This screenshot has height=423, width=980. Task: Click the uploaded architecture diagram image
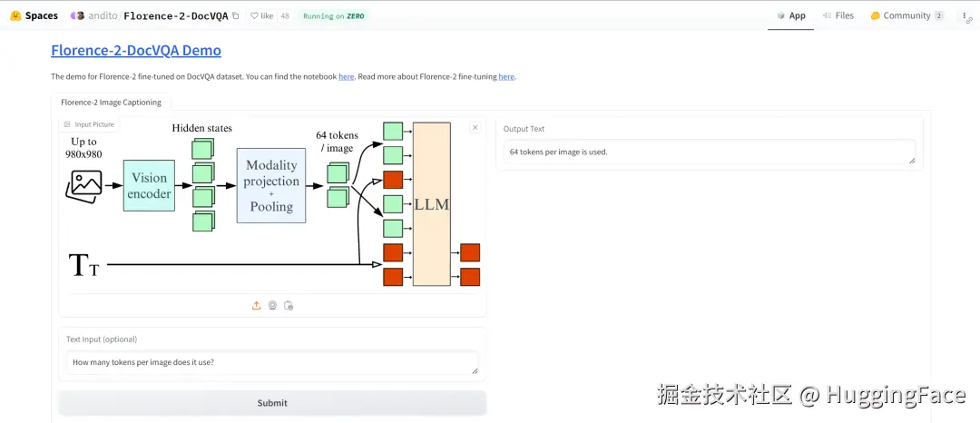272,205
